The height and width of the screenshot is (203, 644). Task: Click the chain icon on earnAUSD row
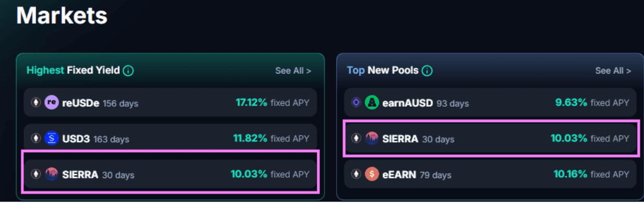356,103
